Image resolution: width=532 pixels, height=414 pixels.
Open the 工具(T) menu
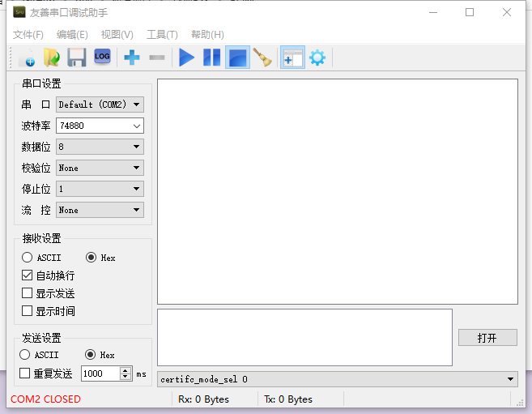point(162,34)
